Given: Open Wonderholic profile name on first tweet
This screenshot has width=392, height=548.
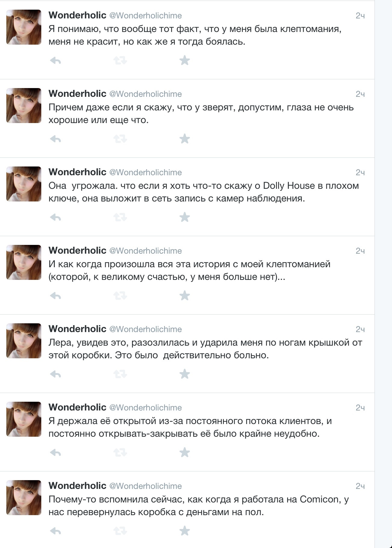Looking at the screenshot, I should (x=77, y=15).
